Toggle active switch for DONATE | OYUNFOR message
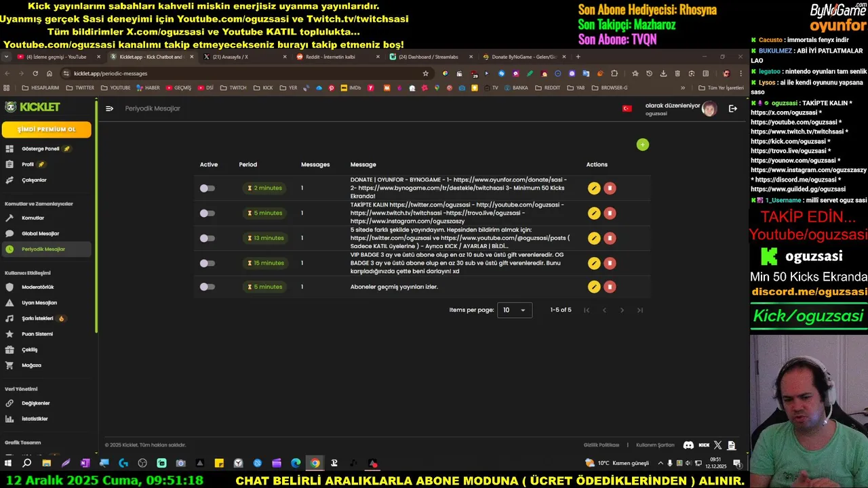The width and height of the screenshot is (868, 488). coord(207,188)
